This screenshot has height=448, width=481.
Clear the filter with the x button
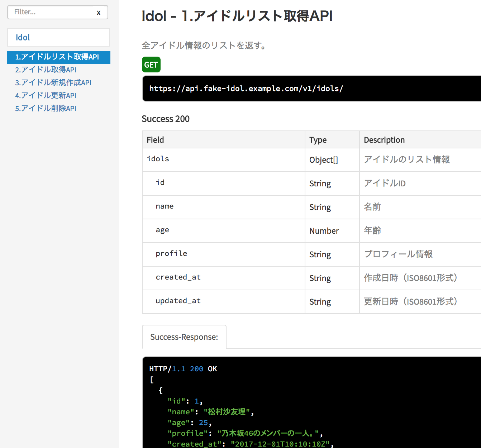(x=99, y=13)
